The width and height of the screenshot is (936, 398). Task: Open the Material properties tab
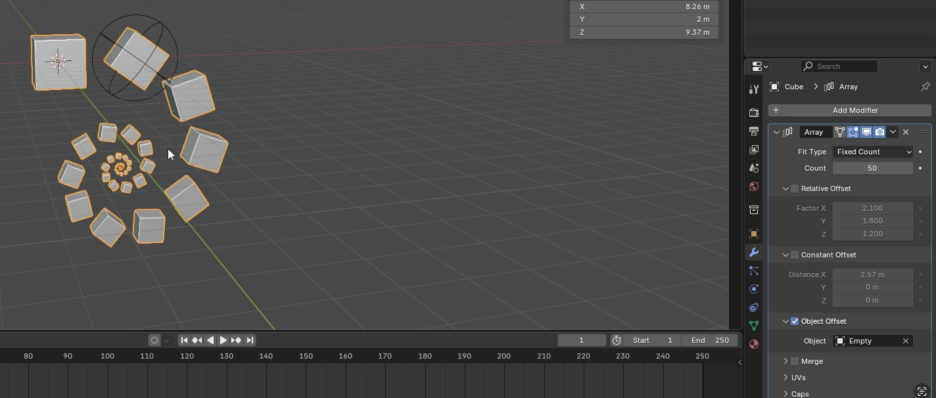[x=754, y=344]
